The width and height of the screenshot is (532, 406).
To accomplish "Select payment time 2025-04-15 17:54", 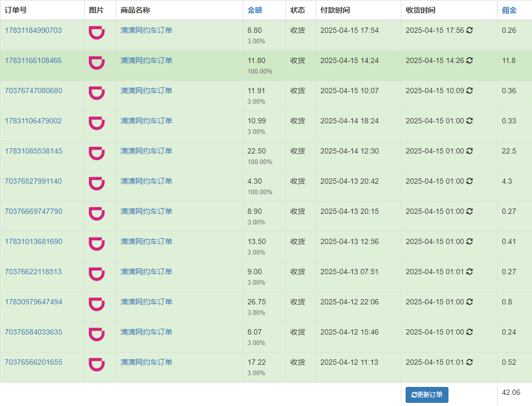I will [350, 30].
